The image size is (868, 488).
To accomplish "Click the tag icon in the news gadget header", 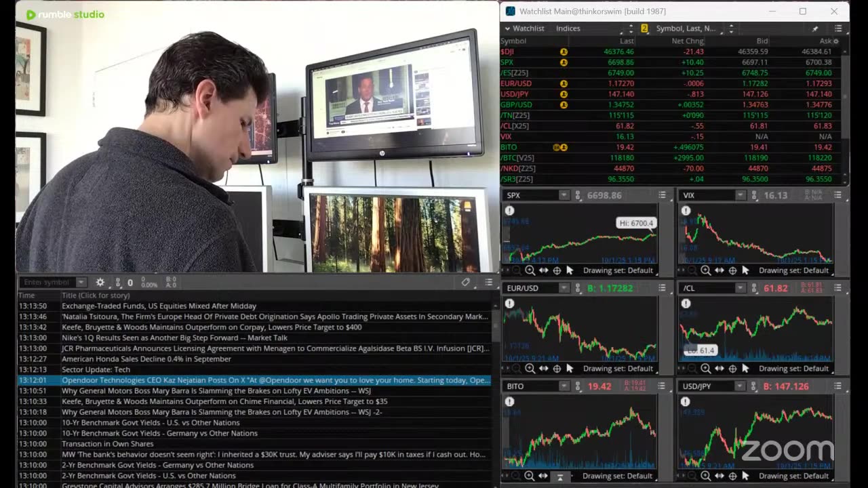I will (x=466, y=283).
